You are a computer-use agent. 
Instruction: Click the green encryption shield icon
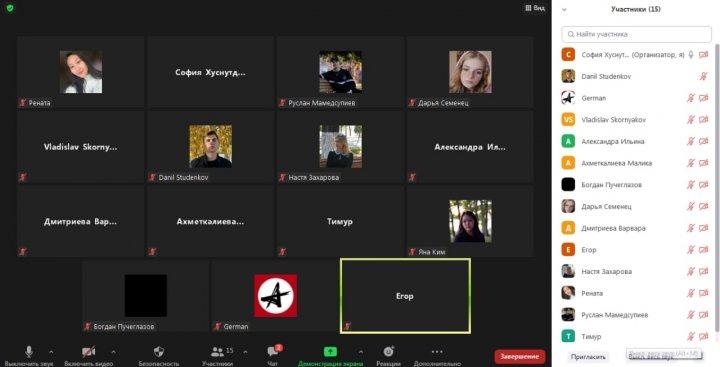10,8
